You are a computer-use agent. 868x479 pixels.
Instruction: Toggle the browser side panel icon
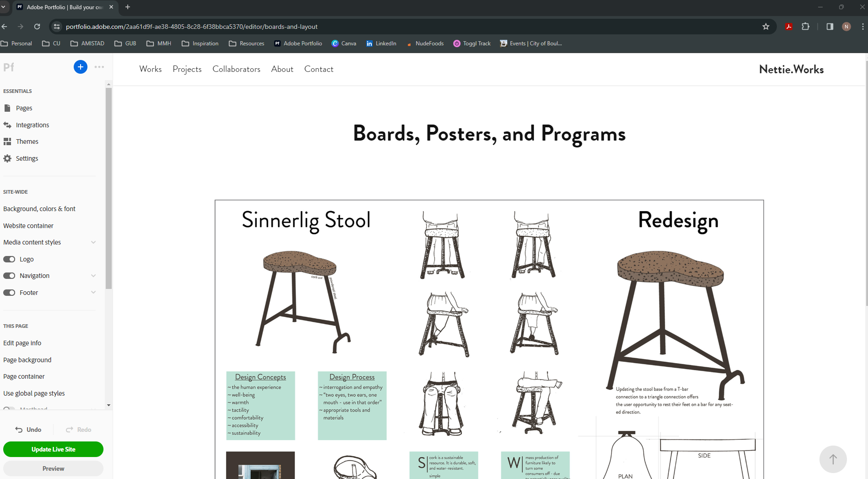[x=830, y=27]
